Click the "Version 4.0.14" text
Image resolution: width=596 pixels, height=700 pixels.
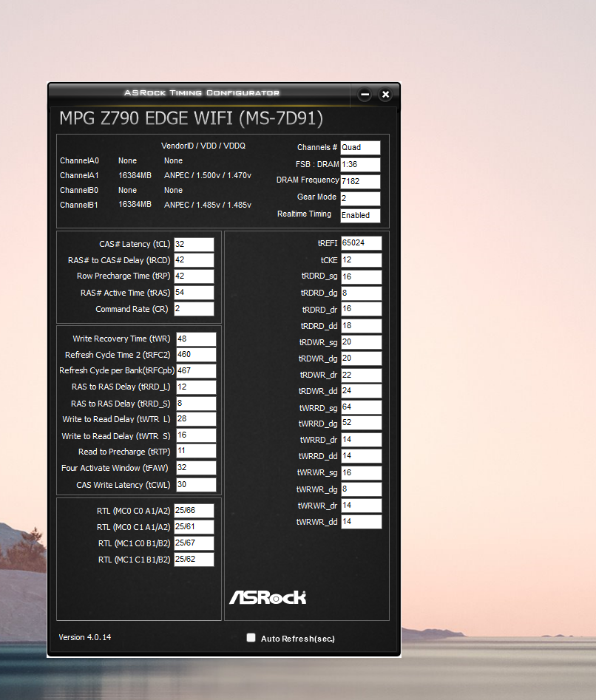[85, 637]
